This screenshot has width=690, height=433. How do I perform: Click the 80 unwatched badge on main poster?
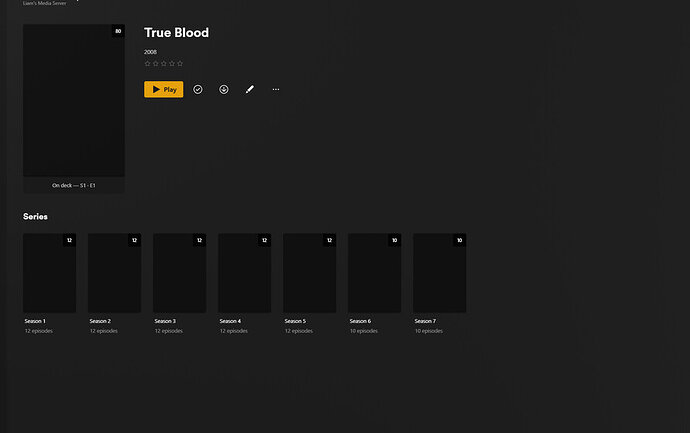(x=118, y=31)
